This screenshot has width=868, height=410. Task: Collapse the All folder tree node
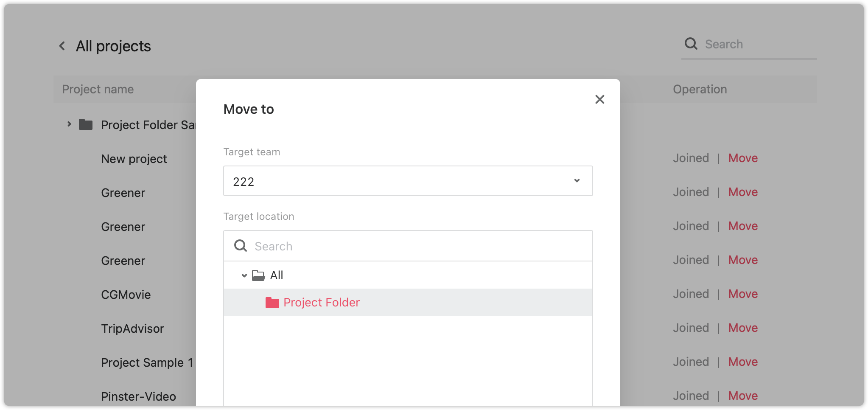pos(244,275)
